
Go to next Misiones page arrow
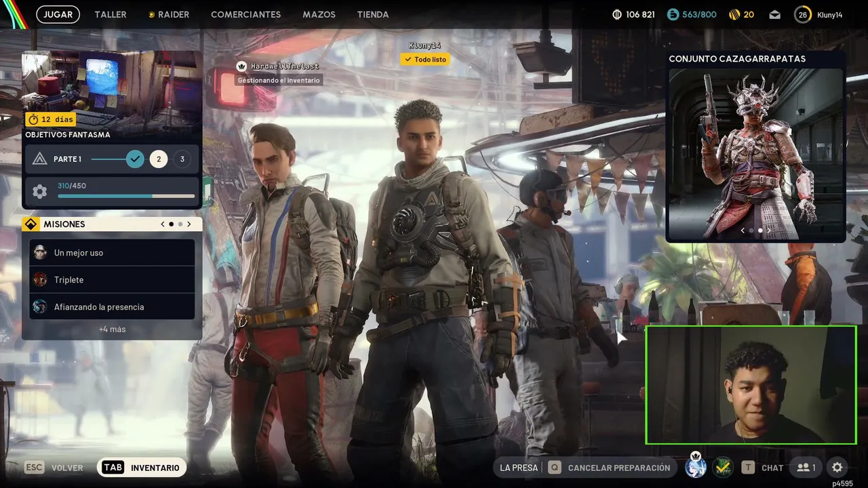click(189, 224)
